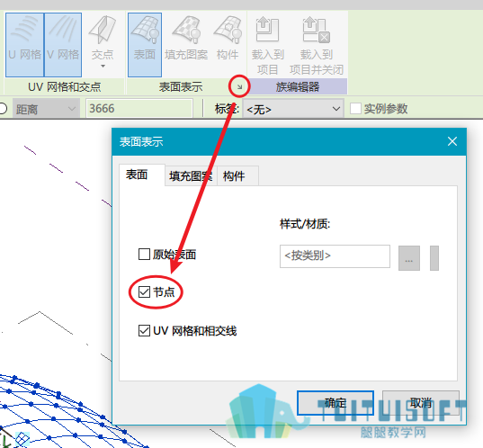Open the 交点 intersects dropdown tool
Viewport: 483px width, 448px height.
tap(103, 43)
